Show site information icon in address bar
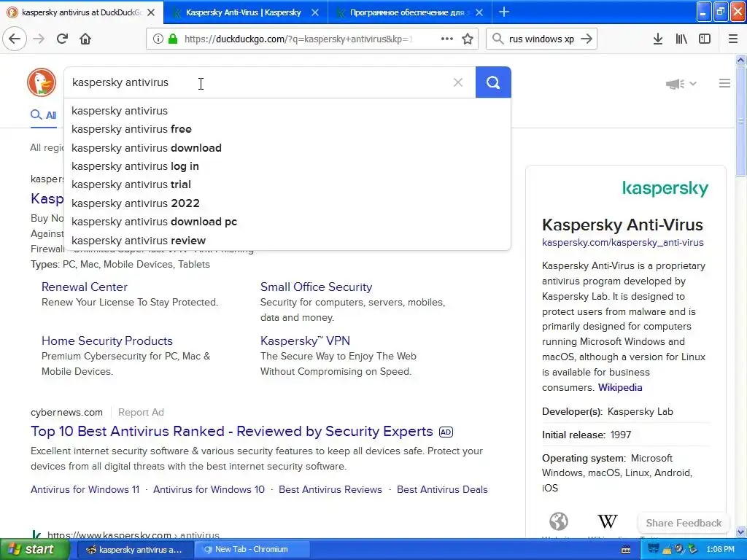 click(158, 39)
